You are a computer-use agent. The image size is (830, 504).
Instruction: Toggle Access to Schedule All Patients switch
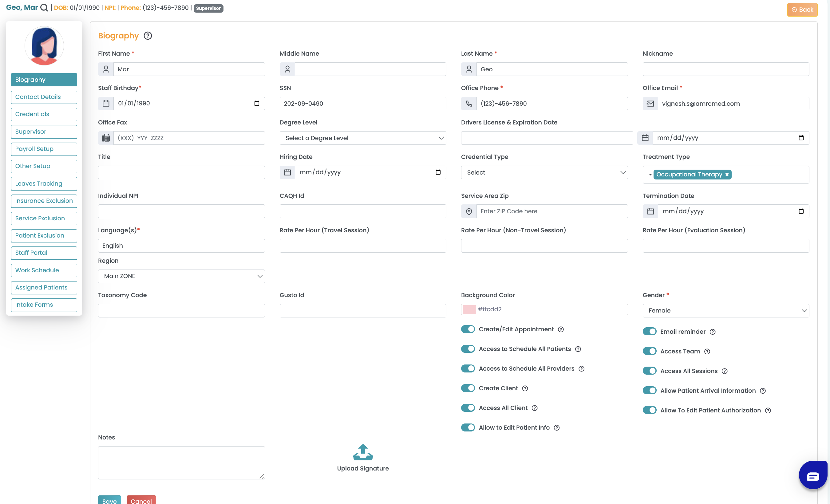[x=468, y=349]
